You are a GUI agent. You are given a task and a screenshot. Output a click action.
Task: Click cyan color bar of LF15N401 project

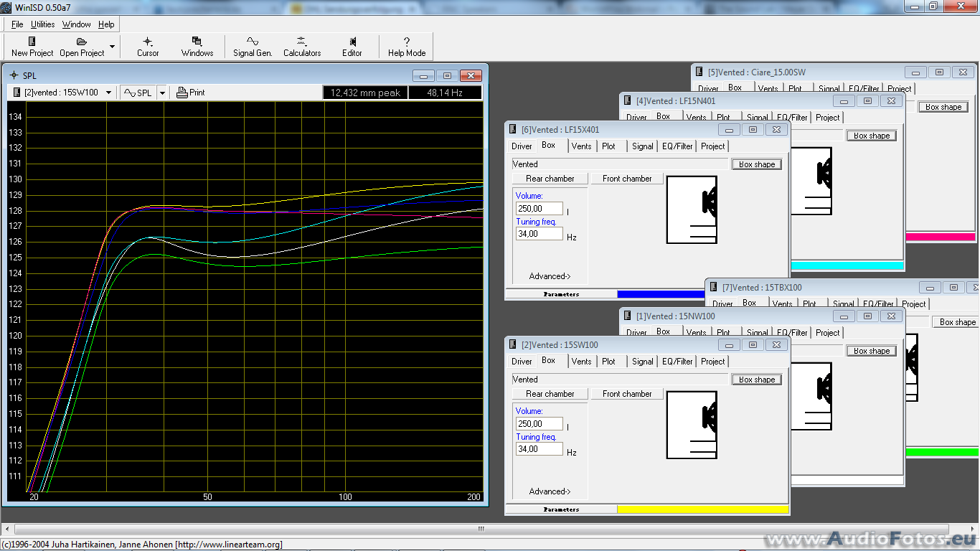click(847, 265)
